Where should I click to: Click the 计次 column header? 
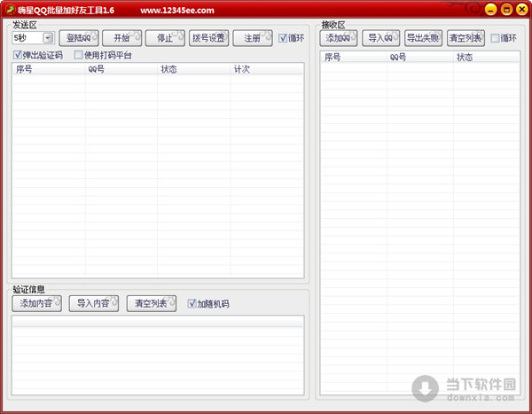point(267,69)
